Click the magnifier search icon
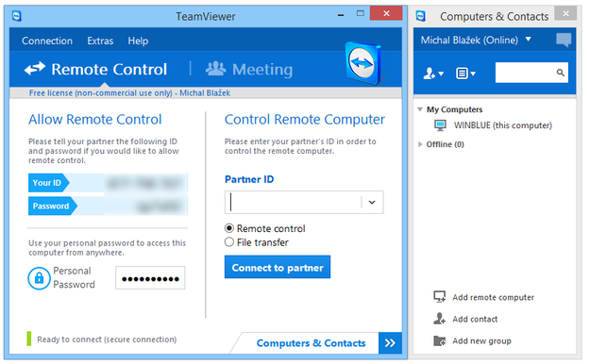The image size is (590, 364). click(x=561, y=73)
